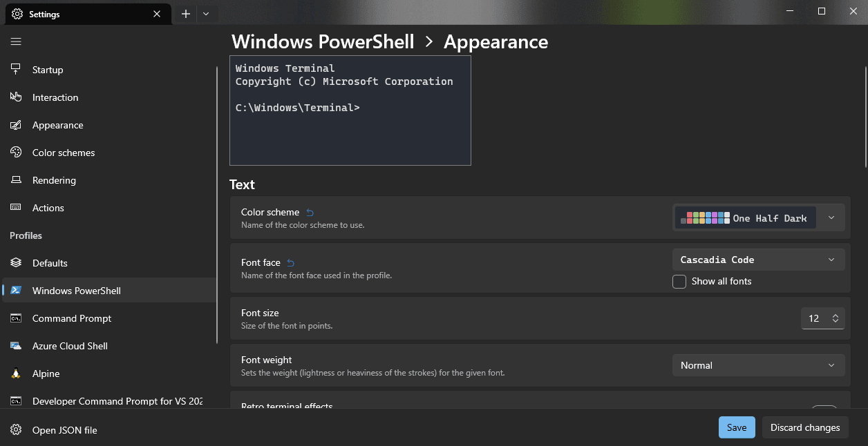868x446 pixels.
Task: Expand the Font face dropdown
Action: (831, 259)
